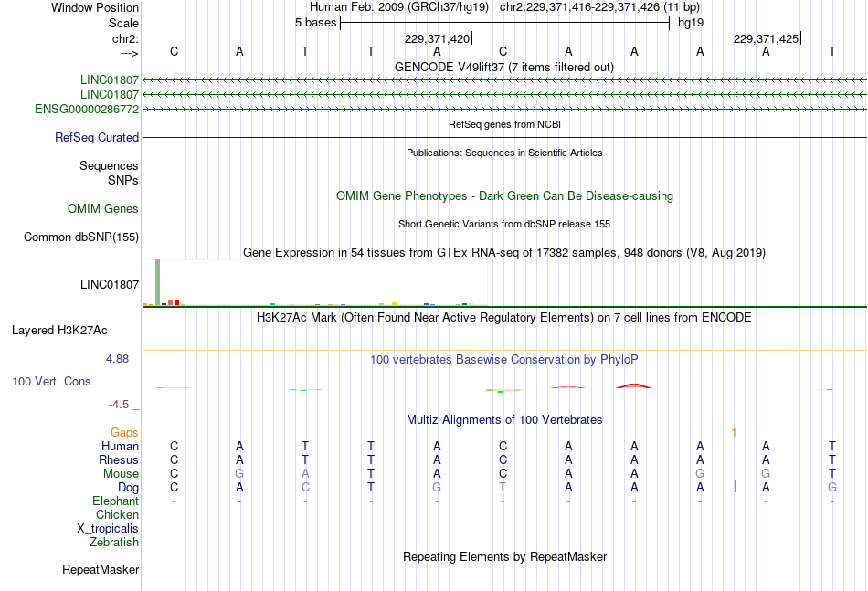The image size is (868, 591).
Task: Click Short Genetic Variants from dbSNP title
Action: pyautogui.click(x=504, y=224)
